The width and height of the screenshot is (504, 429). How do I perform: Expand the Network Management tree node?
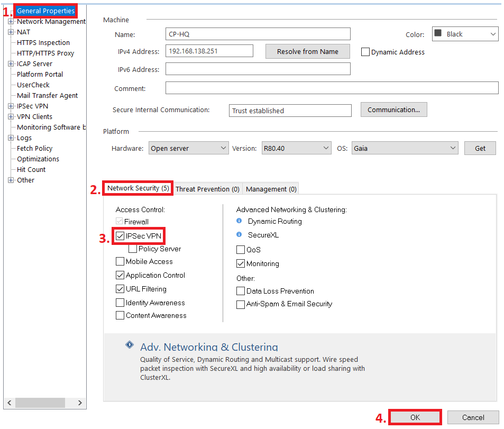11,21
